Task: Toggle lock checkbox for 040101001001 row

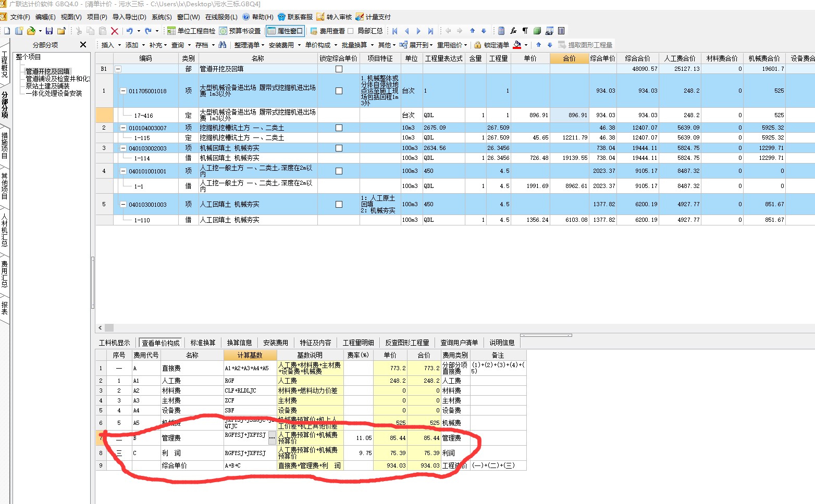Action: pos(339,171)
